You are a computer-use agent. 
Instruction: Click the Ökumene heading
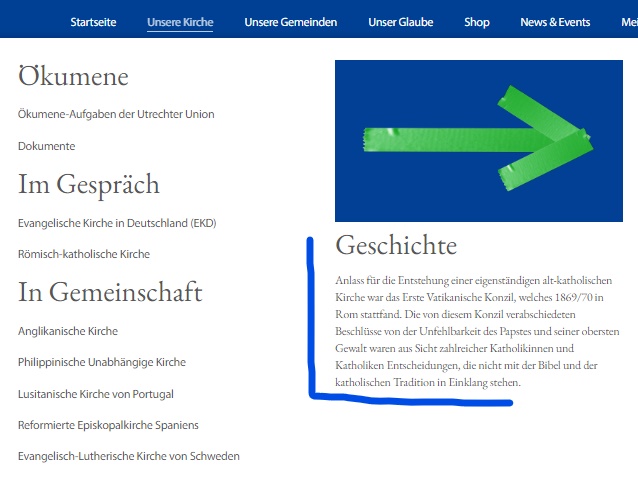[x=73, y=76]
